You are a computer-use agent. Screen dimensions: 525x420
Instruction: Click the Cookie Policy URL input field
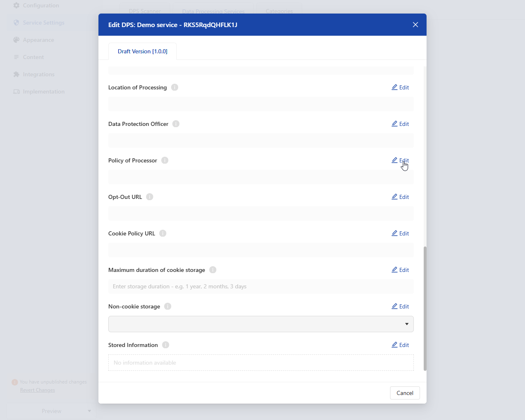261,250
